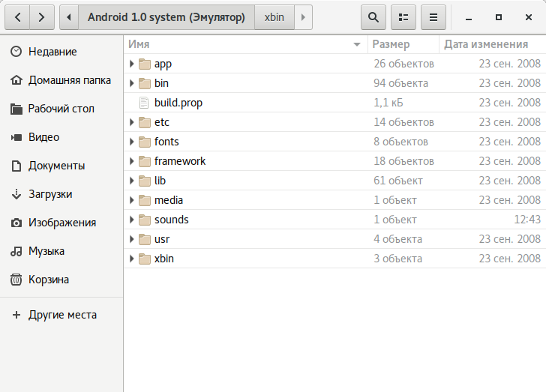The width and height of the screenshot is (546, 392).
Task: Select the framework folder icon
Action: (x=145, y=162)
